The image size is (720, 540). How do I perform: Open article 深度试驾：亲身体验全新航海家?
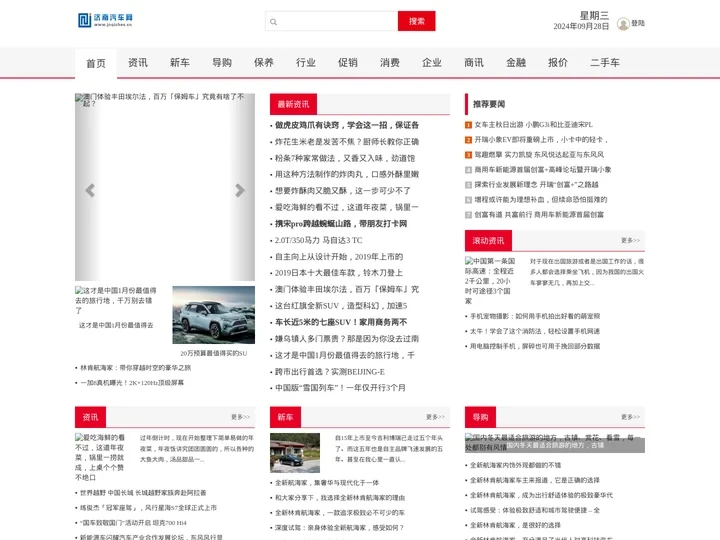pos(339,528)
